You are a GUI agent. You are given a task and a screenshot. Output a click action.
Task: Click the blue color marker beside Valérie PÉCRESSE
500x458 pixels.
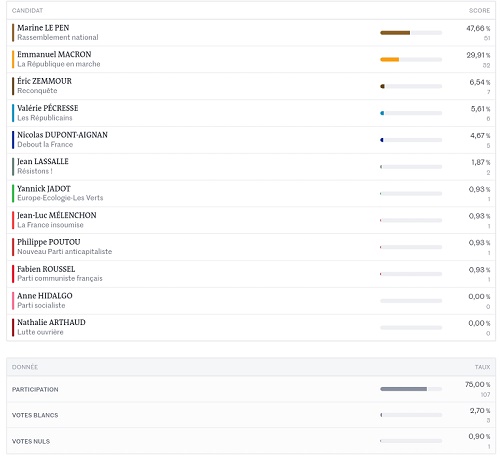[x=13, y=113]
